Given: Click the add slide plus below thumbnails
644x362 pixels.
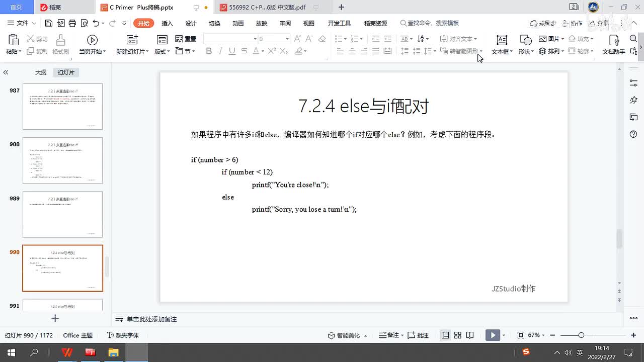Looking at the screenshot, I should pos(55,318).
